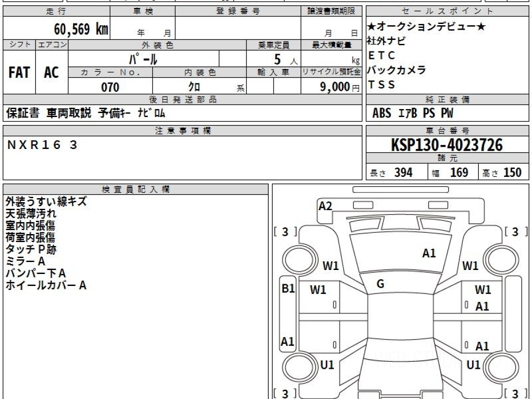Click chassis number KSP130-4023726

click(447, 145)
